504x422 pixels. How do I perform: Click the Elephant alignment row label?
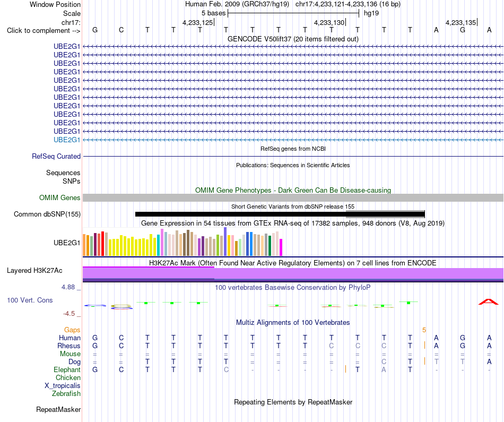pyautogui.click(x=67, y=370)
